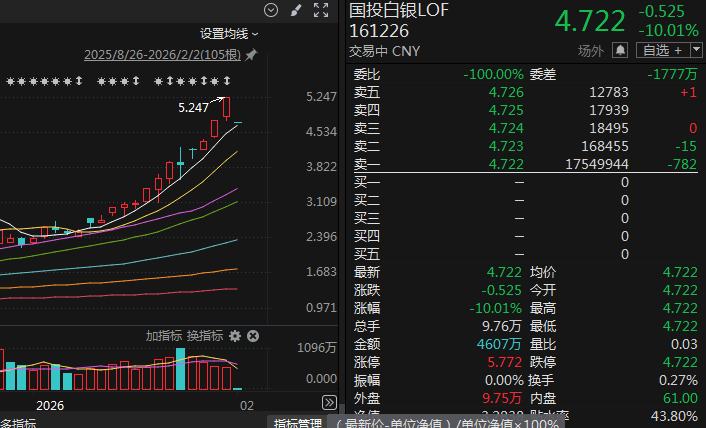Viewport: 706px width, 428px height.
Task: Close the volume indicator panel
Action: 253,336
